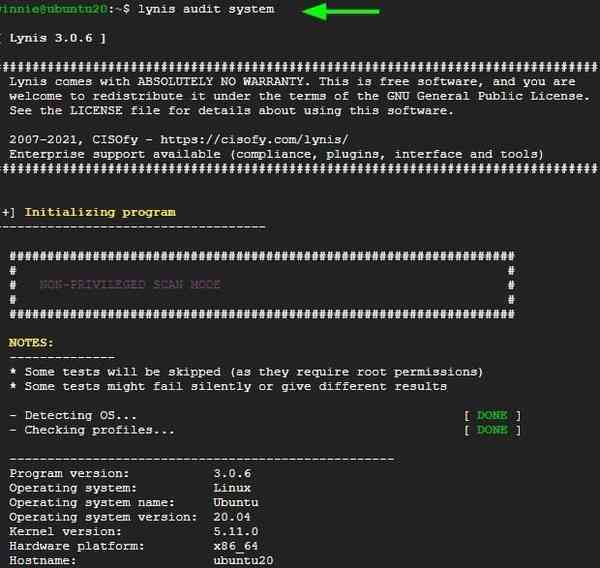Select the 'Linux' operating system value
Image resolution: width=600 pixels, height=568 pixels.
coord(232,488)
